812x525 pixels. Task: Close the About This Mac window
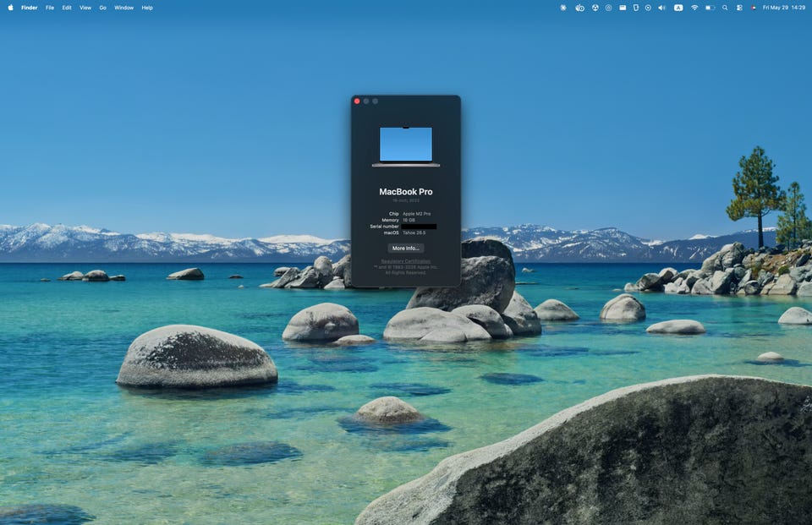click(x=357, y=101)
